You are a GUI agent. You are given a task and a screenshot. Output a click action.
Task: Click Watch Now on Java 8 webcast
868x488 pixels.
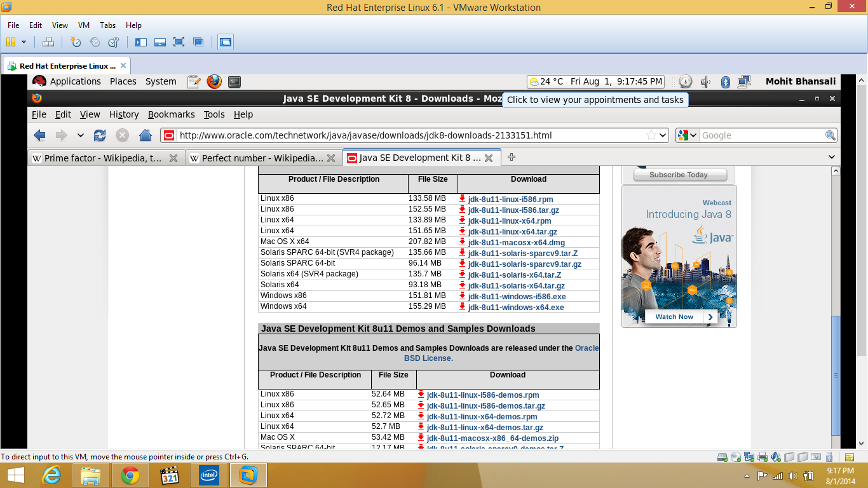[x=681, y=316]
